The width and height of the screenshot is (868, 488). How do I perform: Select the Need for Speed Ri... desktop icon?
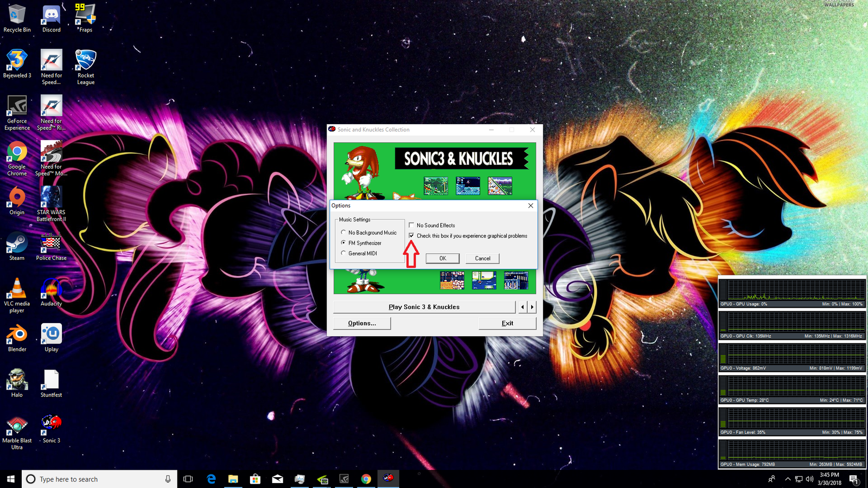tap(52, 113)
